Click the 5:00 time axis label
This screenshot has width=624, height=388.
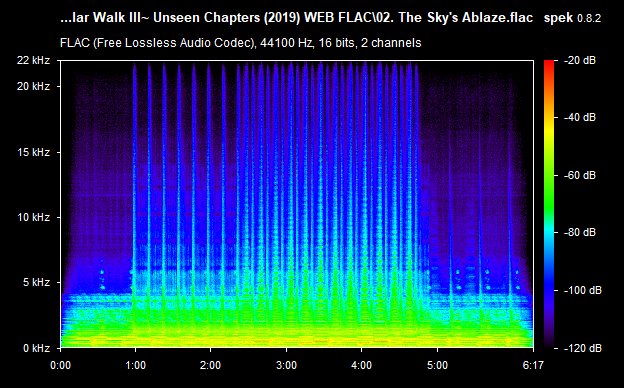point(437,365)
